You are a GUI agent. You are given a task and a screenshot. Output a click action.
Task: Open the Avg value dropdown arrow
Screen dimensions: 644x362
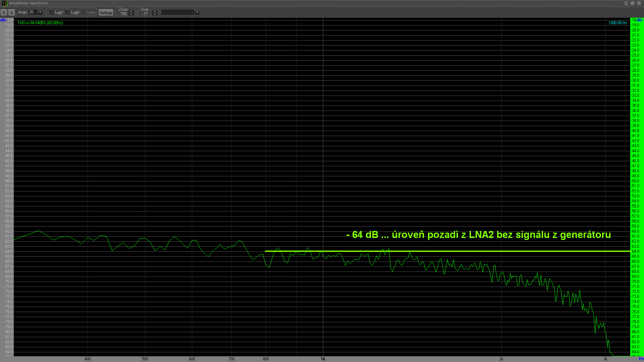pyautogui.click(x=40, y=12)
